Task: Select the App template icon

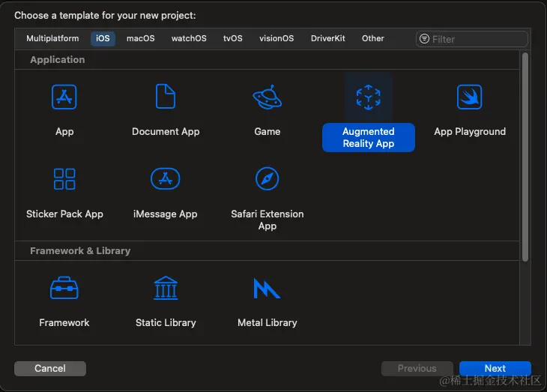Action: point(64,97)
